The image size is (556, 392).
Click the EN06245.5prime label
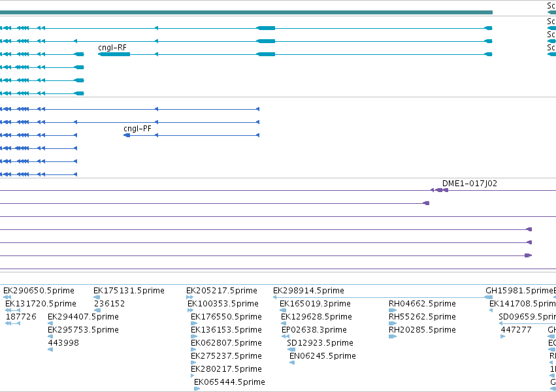pyautogui.click(x=323, y=356)
